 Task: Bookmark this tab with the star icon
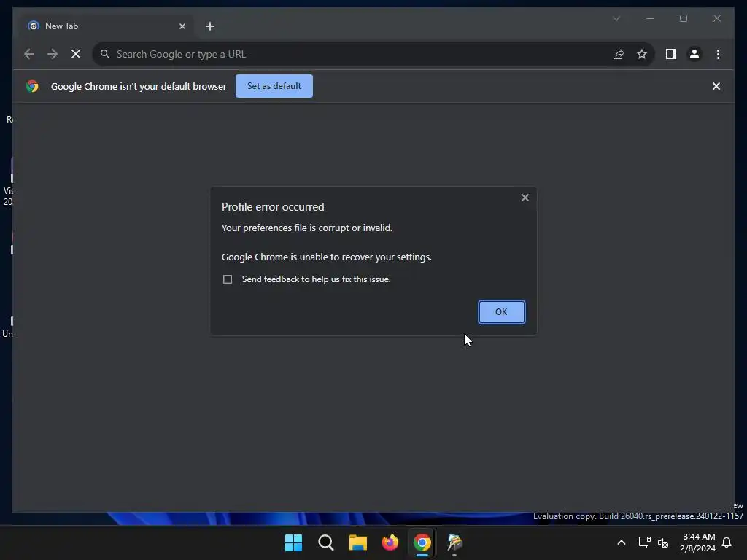click(642, 54)
